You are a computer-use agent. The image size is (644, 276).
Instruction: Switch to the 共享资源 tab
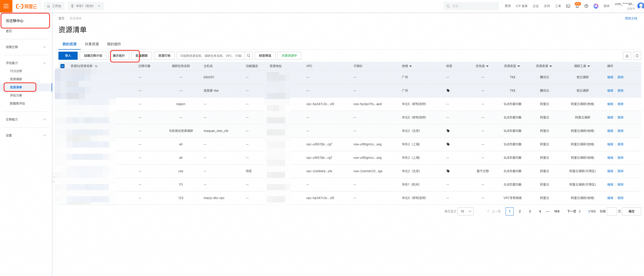coord(92,44)
